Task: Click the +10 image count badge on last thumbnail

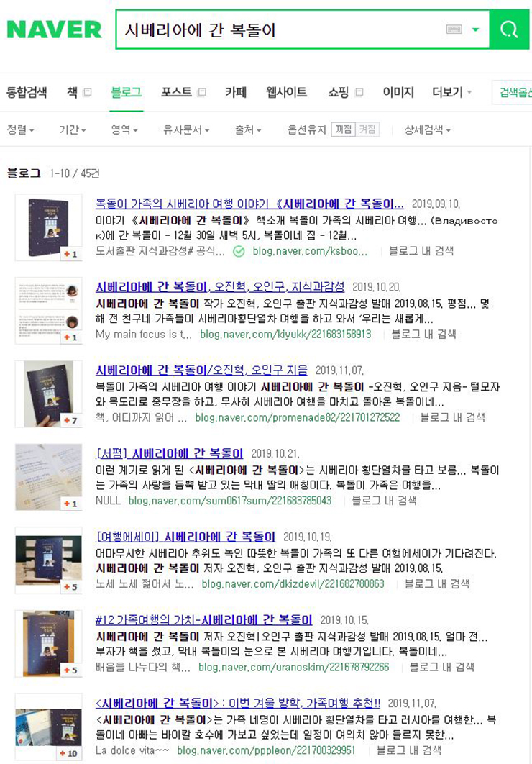Action: point(68,753)
